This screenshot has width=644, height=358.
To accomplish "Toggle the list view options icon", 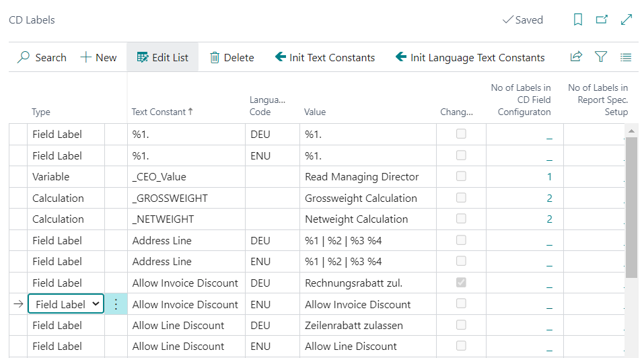I will pyautogui.click(x=626, y=57).
